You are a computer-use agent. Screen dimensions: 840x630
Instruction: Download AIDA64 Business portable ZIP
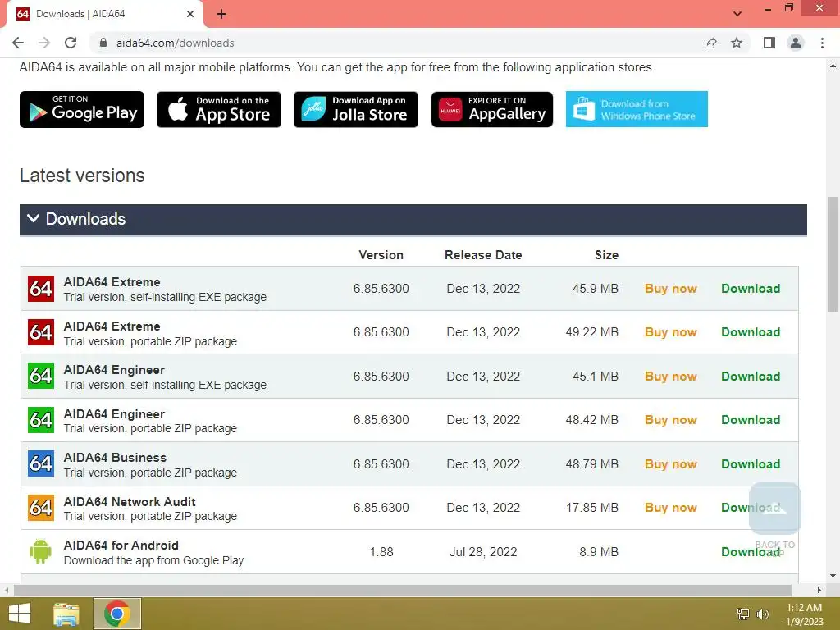pos(751,464)
